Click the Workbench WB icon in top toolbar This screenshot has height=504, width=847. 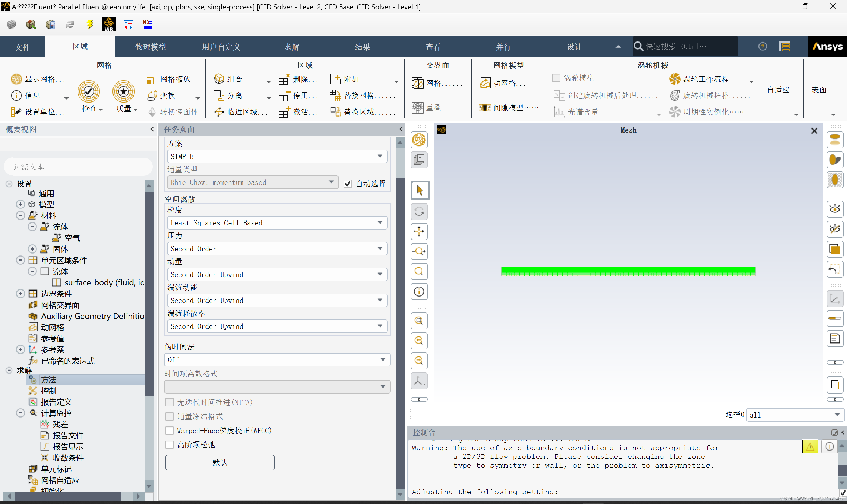(109, 24)
